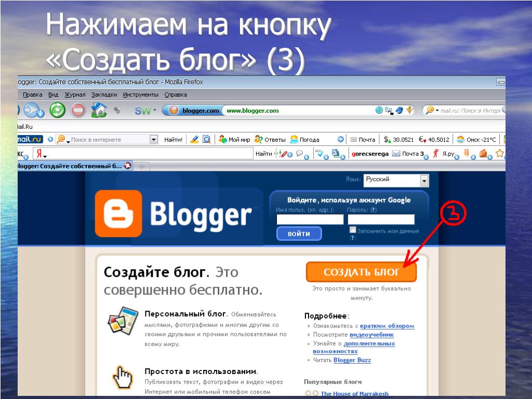Screen dimensions: 532x399
Task: Click the Пароль password input field
Action: 381,219
